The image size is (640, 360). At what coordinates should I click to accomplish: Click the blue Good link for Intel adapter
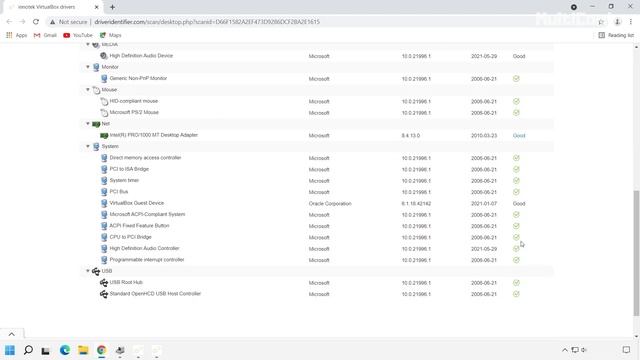[x=519, y=136]
